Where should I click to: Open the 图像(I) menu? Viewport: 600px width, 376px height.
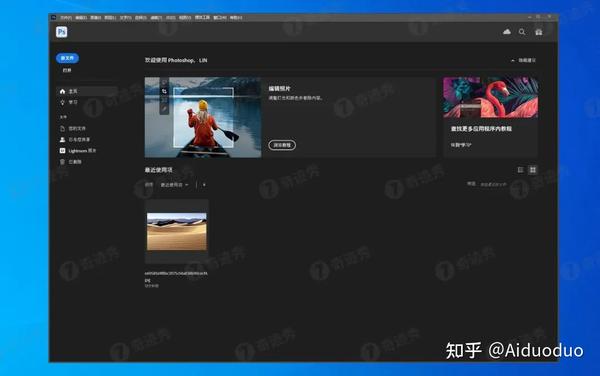95,18
